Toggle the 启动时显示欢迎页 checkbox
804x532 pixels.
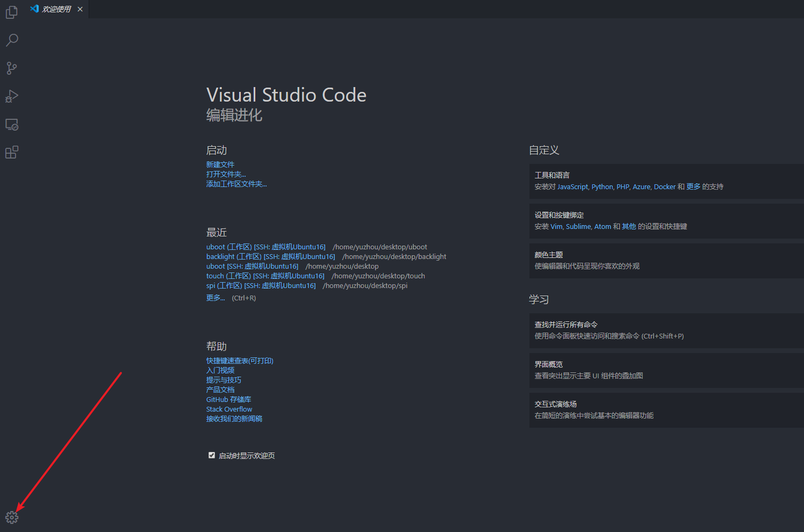tap(212, 455)
